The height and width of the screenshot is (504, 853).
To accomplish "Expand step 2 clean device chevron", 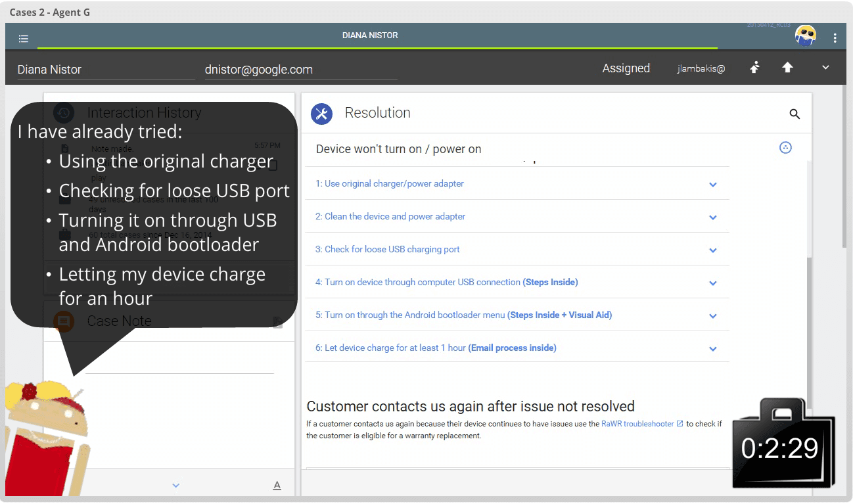I will tap(713, 218).
